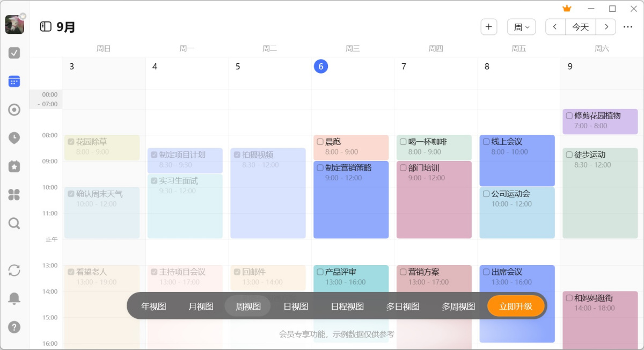Open notifications bell icon
This screenshot has width=644, height=350.
pos(14,298)
